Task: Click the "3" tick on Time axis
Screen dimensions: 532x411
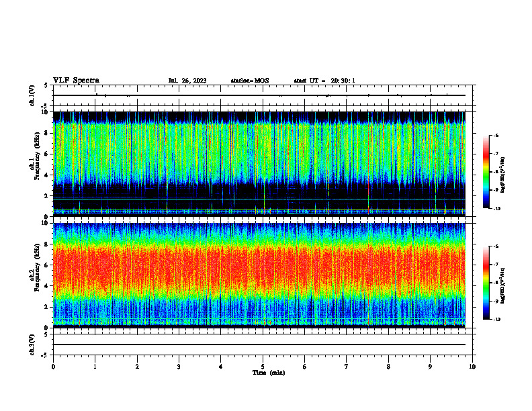Action: [x=179, y=367]
